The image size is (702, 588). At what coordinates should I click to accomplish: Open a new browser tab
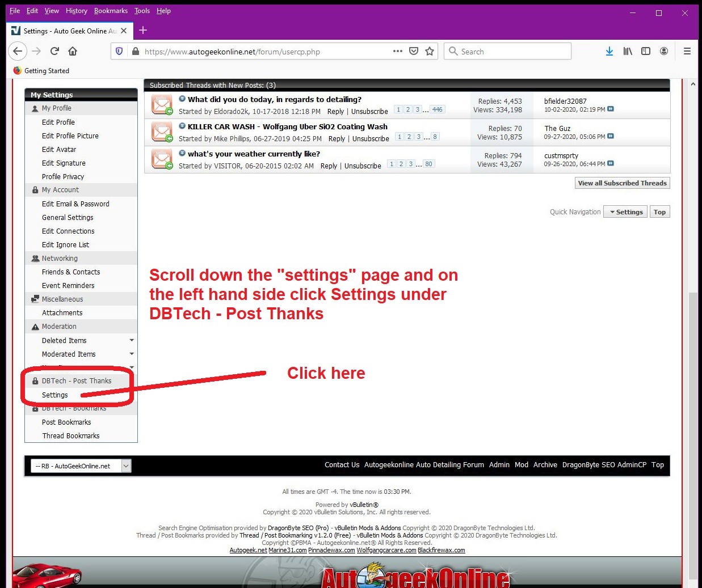[x=143, y=30]
